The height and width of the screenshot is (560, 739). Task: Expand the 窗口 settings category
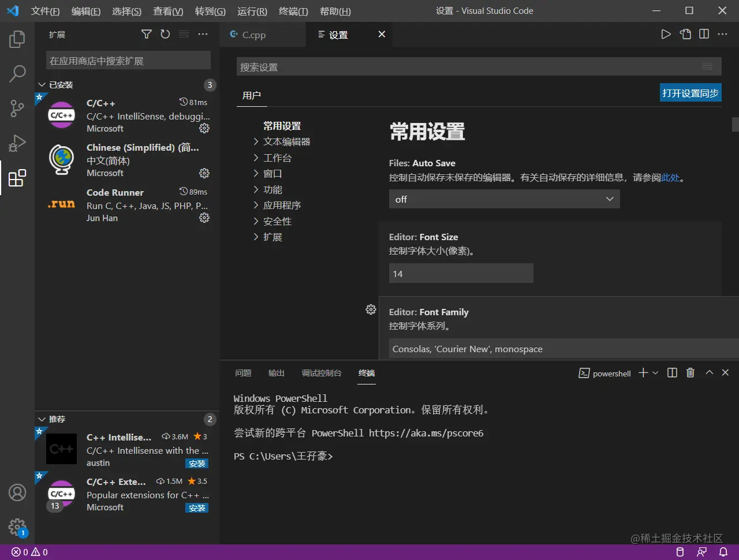pos(256,173)
